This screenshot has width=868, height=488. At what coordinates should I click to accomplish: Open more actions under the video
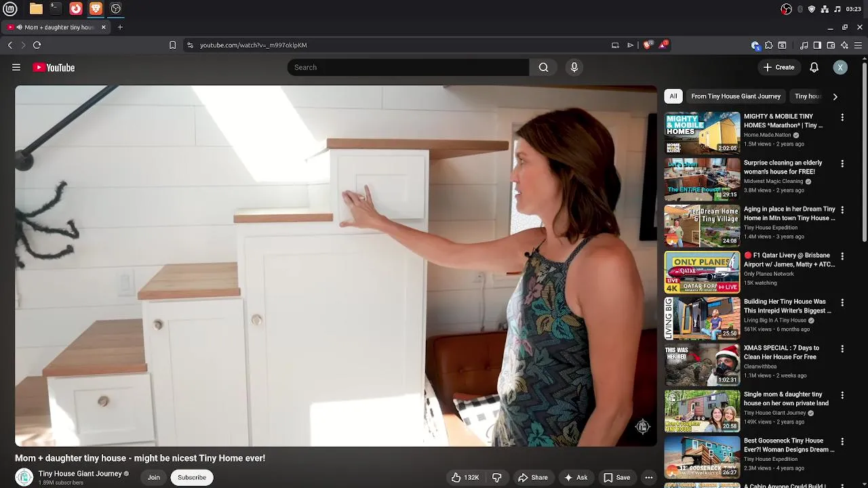pos(648,477)
